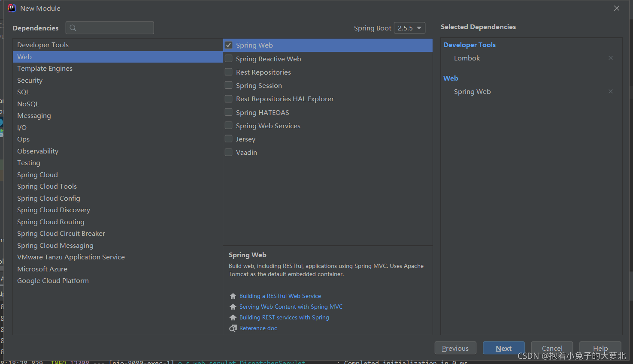Click home icon beside Building a RESTful Web Service
This screenshot has height=364, width=633.
point(233,296)
